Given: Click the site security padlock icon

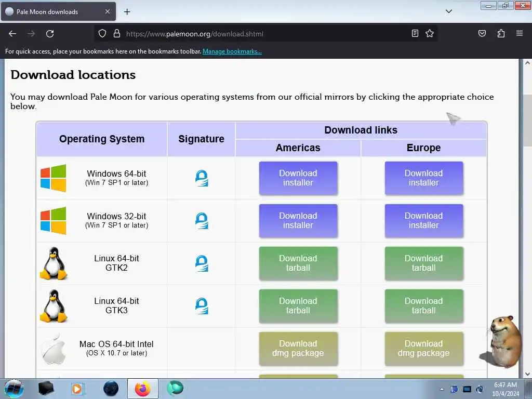Looking at the screenshot, I should click(x=117, y=34).
